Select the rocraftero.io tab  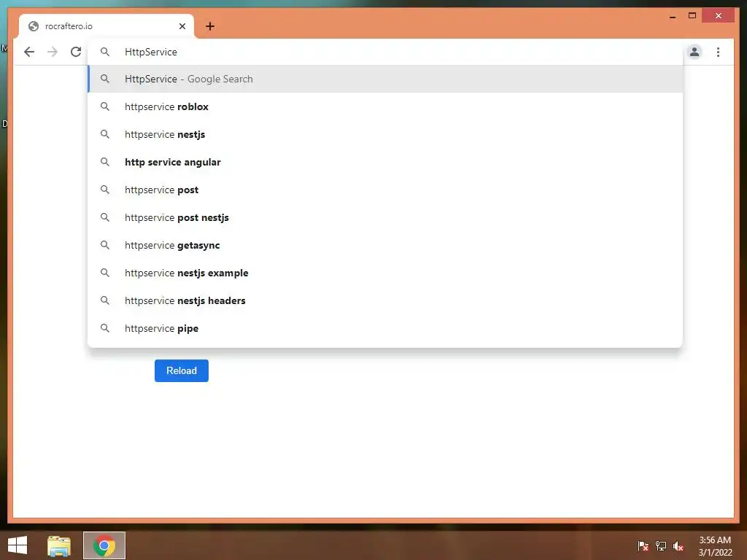tap(107, 26)
